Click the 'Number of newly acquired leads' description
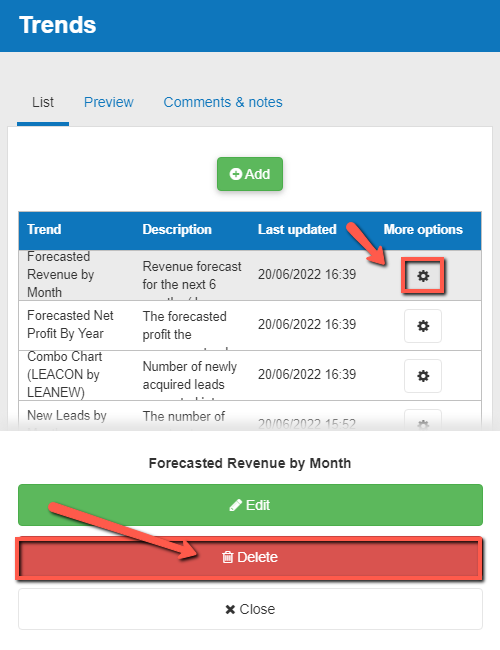The height and width of the screenshot is (650, 500). point(189,376)
